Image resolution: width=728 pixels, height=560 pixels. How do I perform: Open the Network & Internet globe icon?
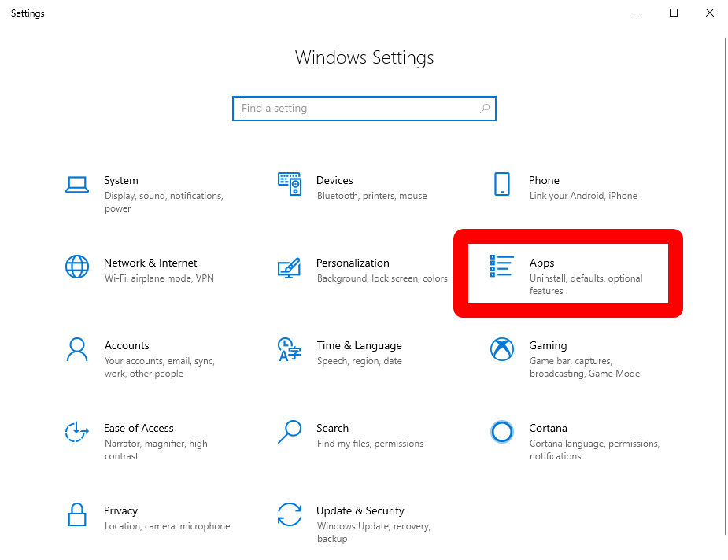coord(77,267)
